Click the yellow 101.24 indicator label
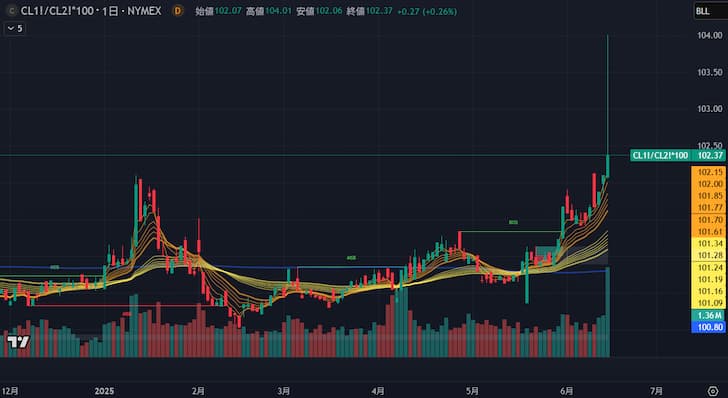Viewport: 728px width, 398px height. tap(708, 268)
